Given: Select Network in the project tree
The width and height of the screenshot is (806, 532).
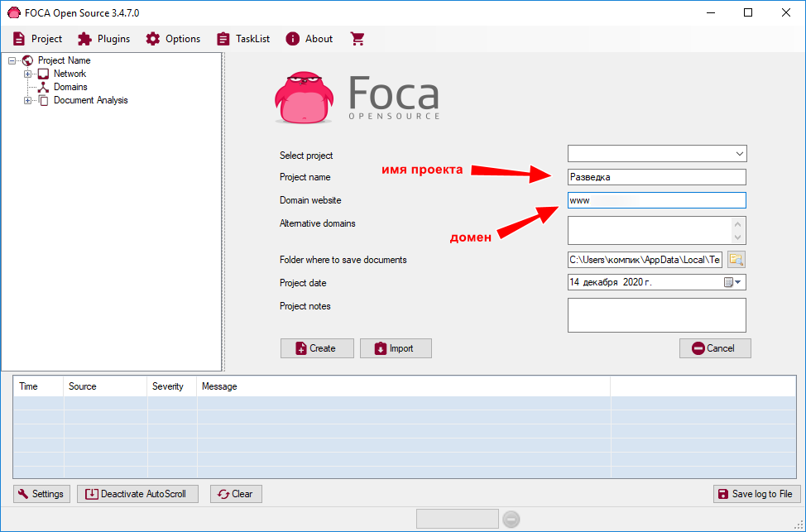Looking at the screenshot, I should 70,74.
